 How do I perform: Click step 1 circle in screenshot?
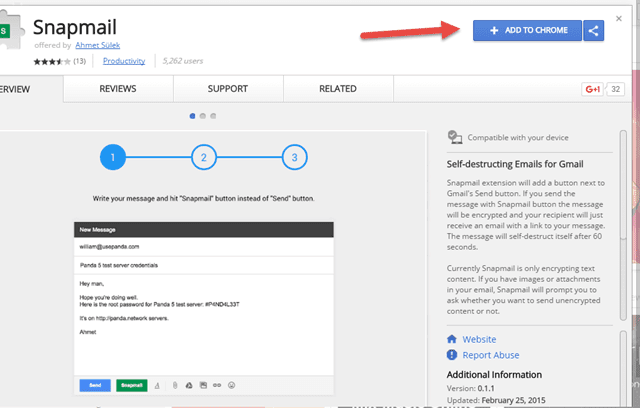(113, 157)
